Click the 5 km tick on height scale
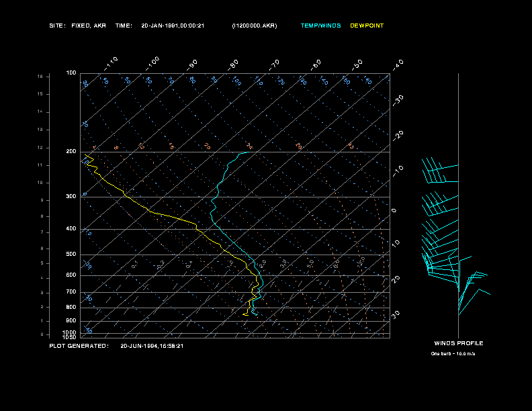Viewport: 532px width, 411px height. point(42,263)
